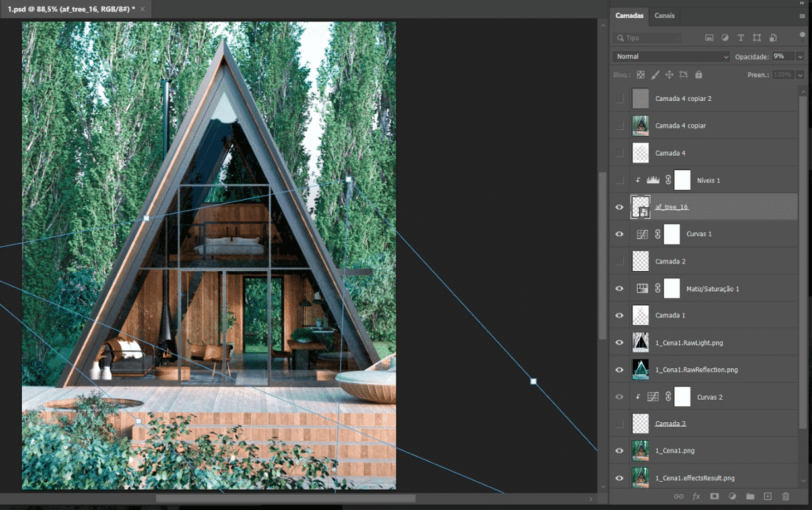Filter layers by adjustment layer icon
The image size is (812, 510).
click(x=725, y=38)
